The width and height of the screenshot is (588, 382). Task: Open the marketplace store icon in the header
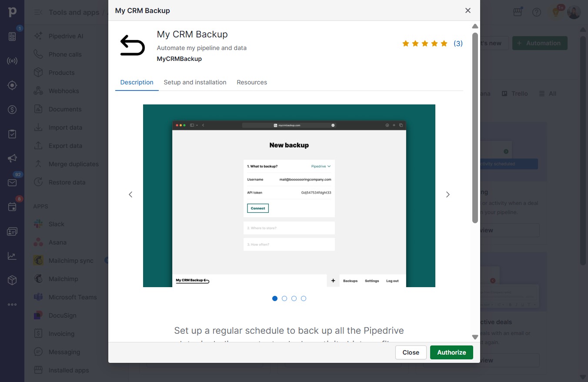tap(518, 12)
